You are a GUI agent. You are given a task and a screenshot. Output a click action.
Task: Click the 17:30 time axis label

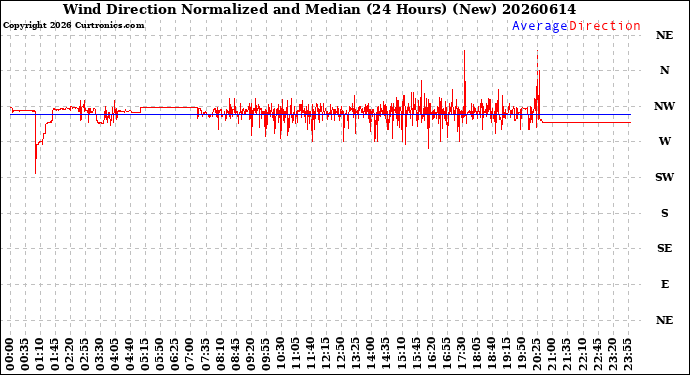[x=461, y=354]
